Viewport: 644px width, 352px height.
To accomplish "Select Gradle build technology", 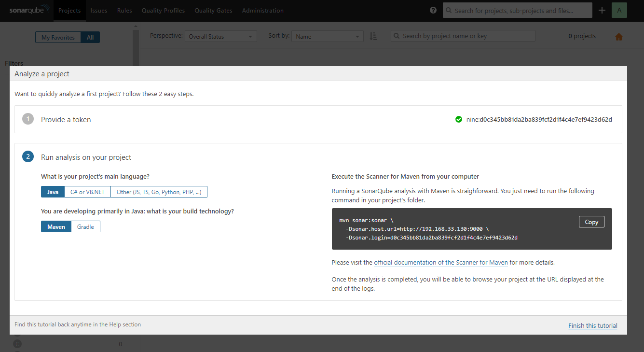I will coord(85,226).
